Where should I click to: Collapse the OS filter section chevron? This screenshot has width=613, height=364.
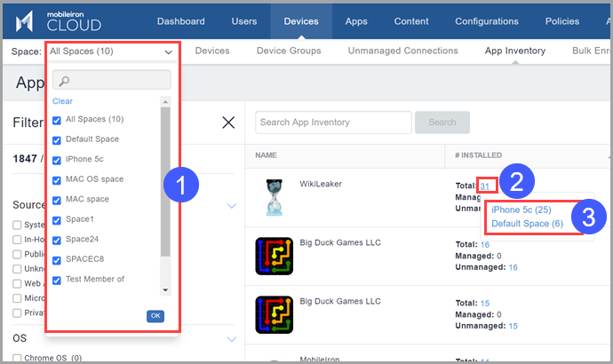pyautogui.click(x=231, y=339)
